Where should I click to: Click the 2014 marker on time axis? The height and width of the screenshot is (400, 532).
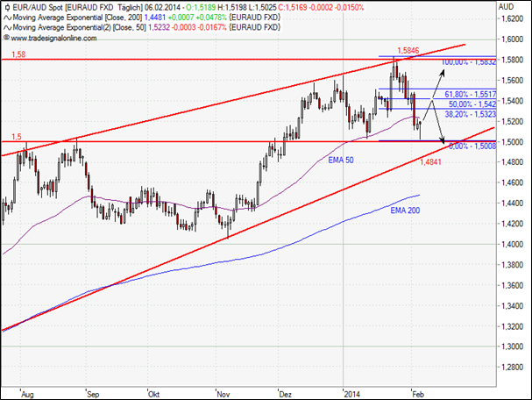point(351,395)
